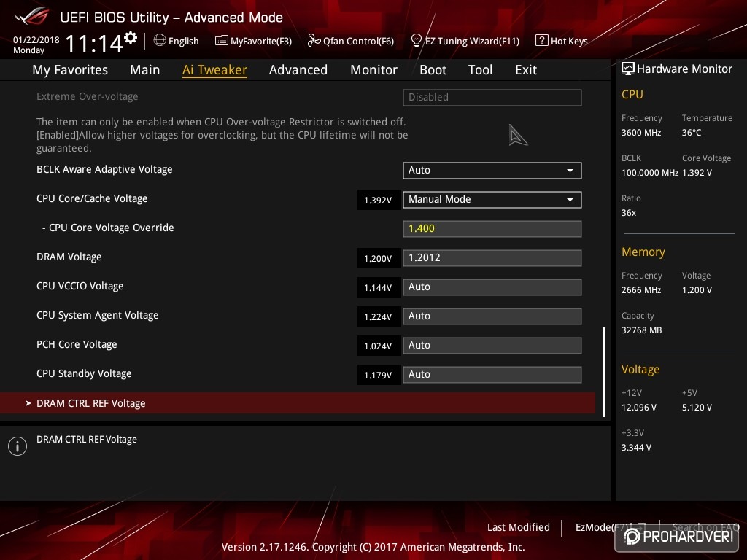Edit the DRAM Voltage 1.2012 field
This screenshot has height=560, width=747.
tap(492, 257)
